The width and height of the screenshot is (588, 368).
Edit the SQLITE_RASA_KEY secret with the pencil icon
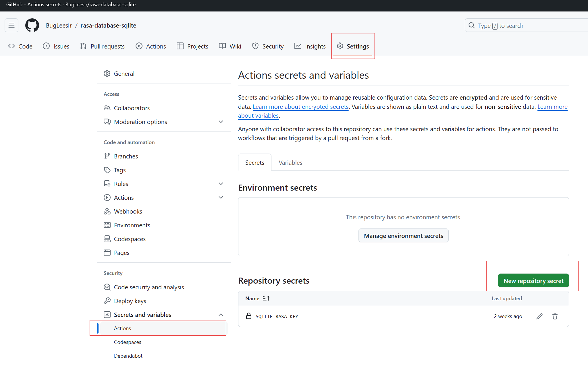coord(539,316)
